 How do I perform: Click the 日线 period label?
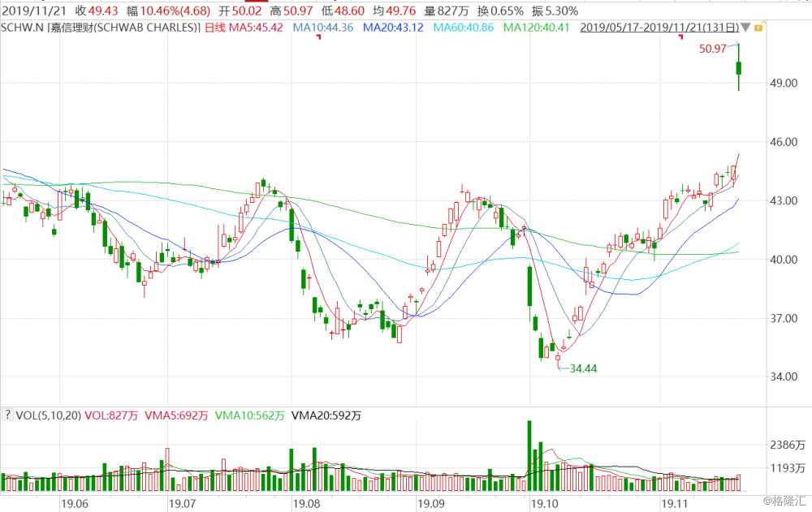(215, 28)
